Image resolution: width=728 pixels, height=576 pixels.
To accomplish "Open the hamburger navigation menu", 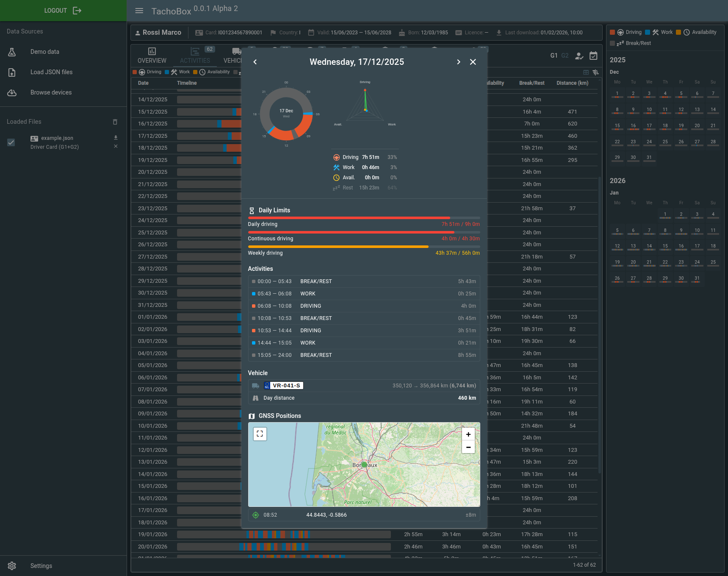I will (x=139, y=11).
